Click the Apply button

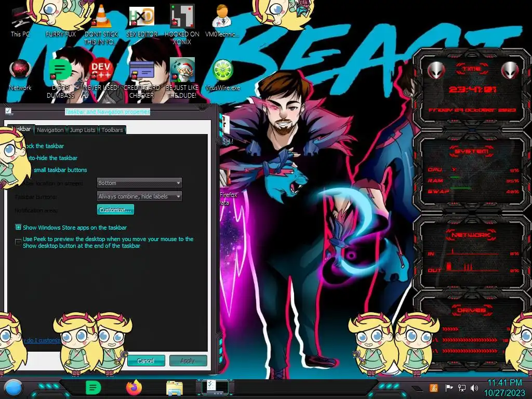[188, 361]
